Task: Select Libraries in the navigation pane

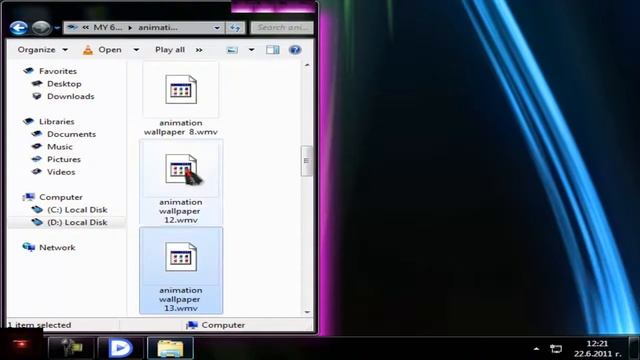Action: (56, 122)
